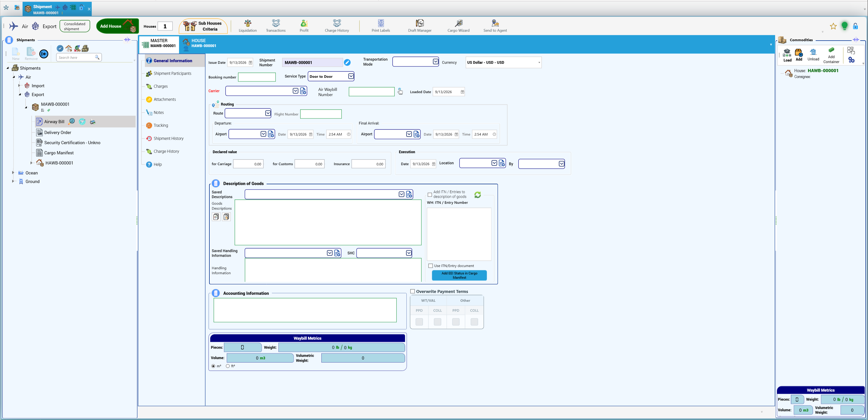Enable Overwrite Payment Terms
This screenshot has height=420, width=868.
[413, 292]
